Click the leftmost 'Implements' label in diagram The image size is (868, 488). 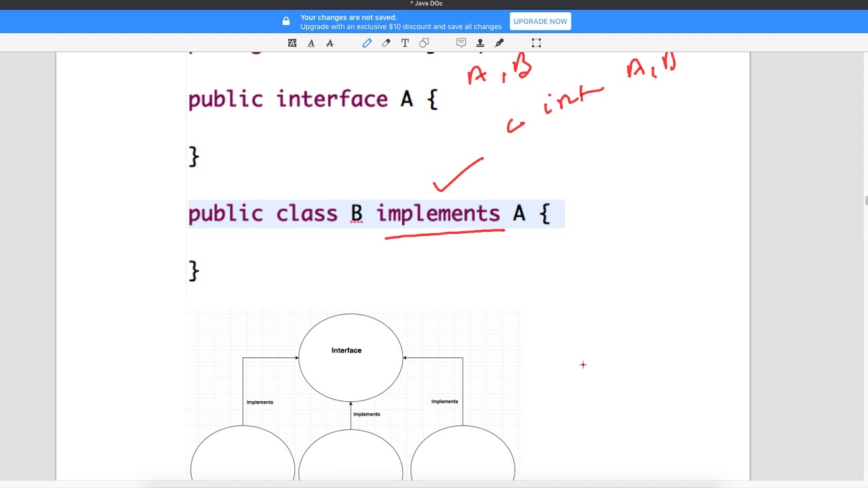[260, 402]
